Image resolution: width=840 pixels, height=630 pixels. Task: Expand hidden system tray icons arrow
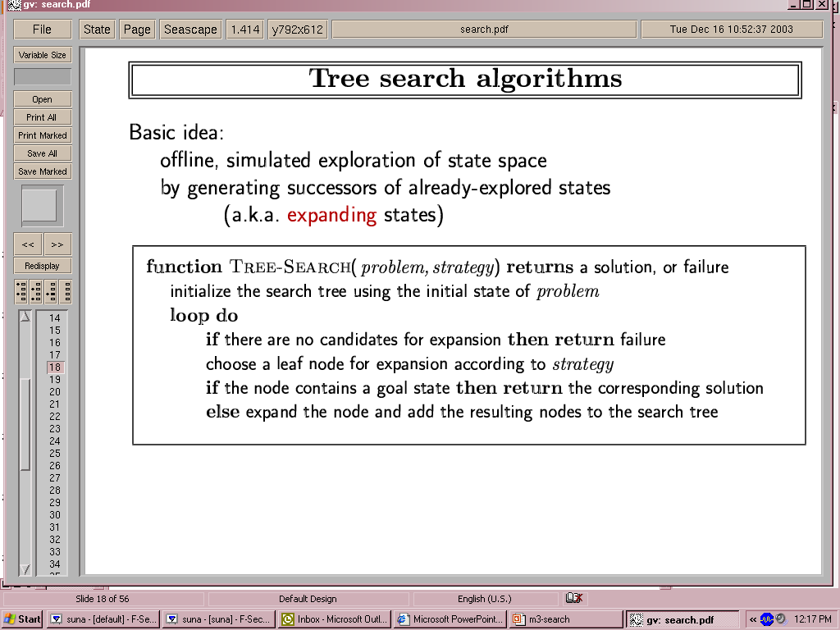(x=753, y=619)
